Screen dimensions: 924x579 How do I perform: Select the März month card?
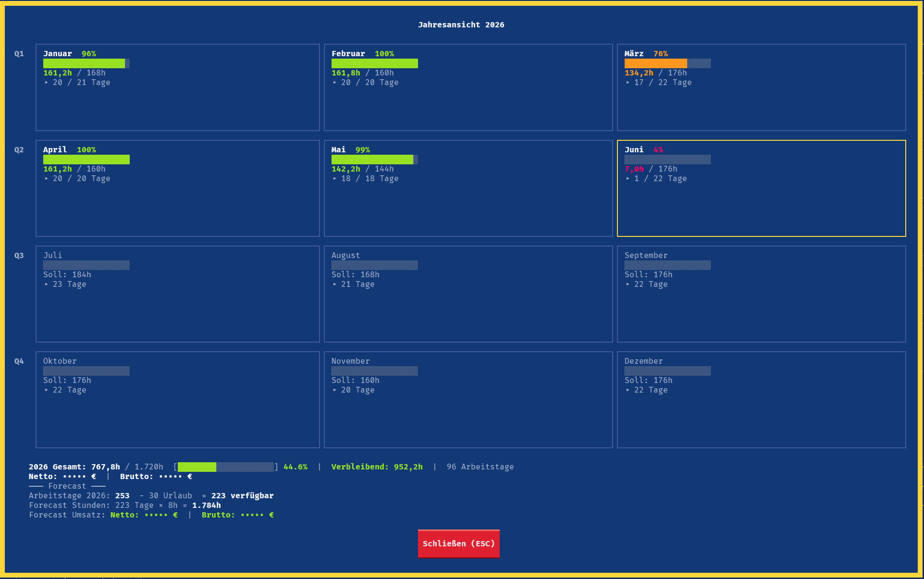pyautogui.click(x=762, y=87)
